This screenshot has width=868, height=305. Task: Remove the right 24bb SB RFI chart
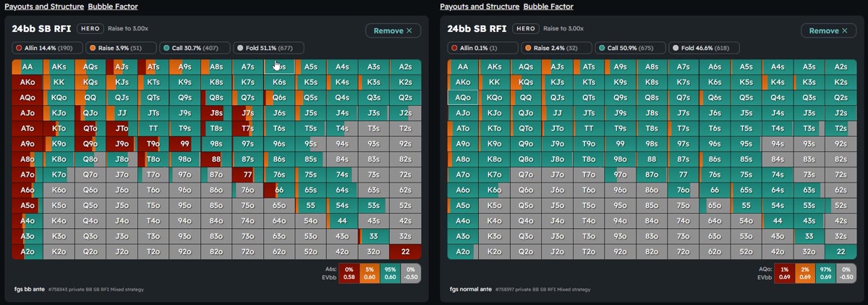tap(828, 30)
